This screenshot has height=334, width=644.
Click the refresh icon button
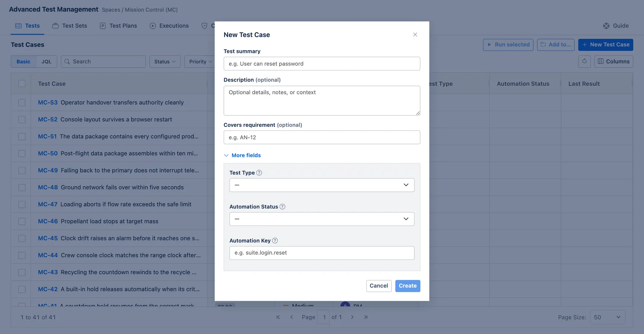pyautogui.click(x=584, y=61)
